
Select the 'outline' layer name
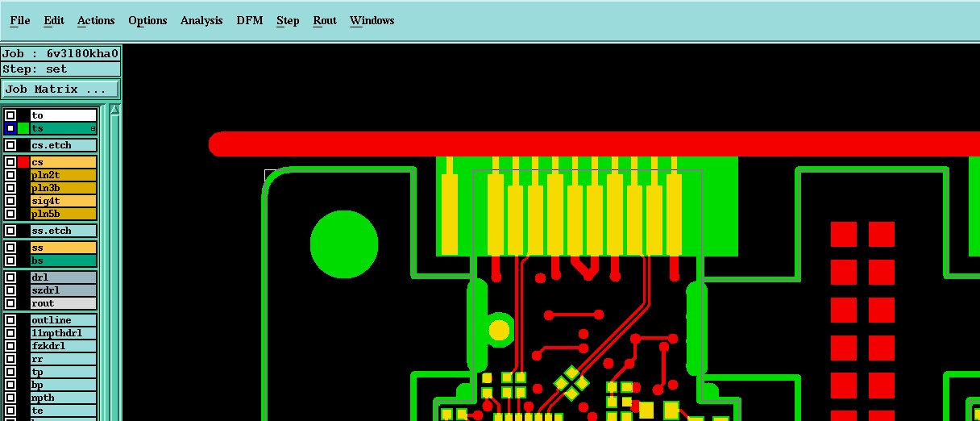tap(64, 320)
